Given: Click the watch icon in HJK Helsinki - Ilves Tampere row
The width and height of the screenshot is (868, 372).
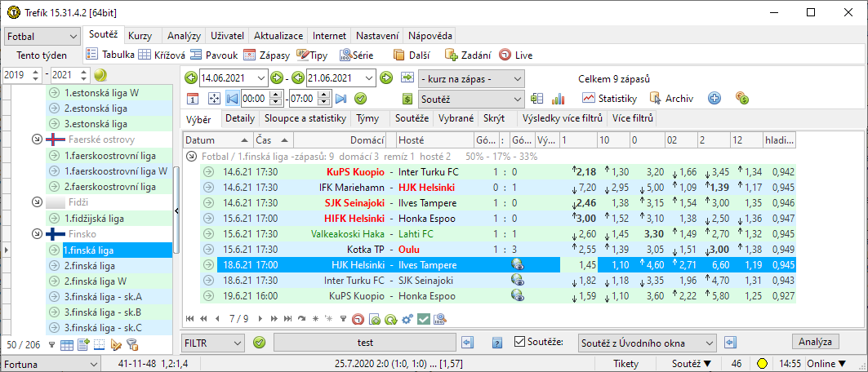Looking at the screenshot, I should click(x=518, y=265).
